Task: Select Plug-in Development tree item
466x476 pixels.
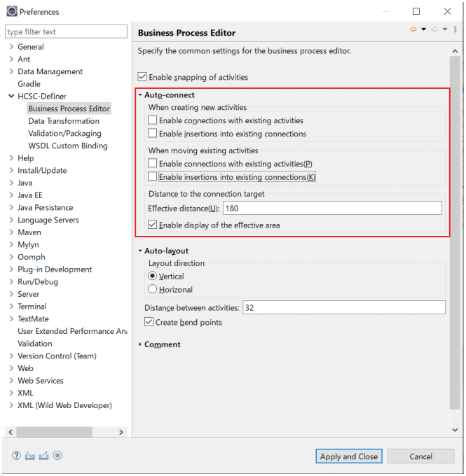Action: coord(55,269)
